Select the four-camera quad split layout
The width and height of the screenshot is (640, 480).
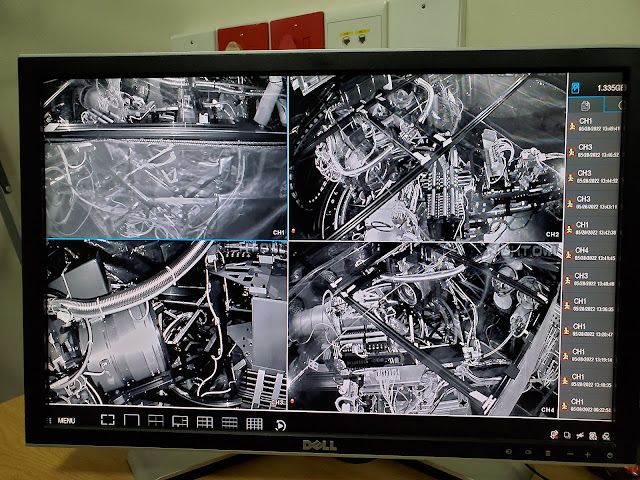coord(155,422)
